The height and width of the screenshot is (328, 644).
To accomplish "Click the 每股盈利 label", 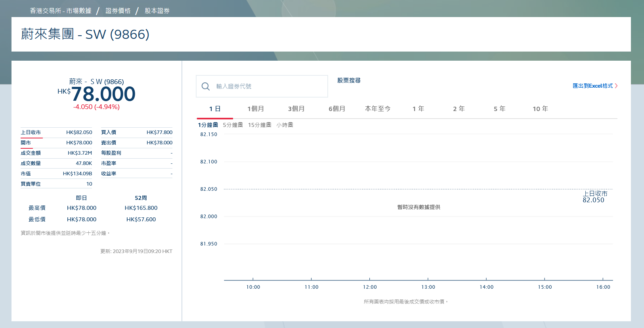I will click(x=111, y=153).
